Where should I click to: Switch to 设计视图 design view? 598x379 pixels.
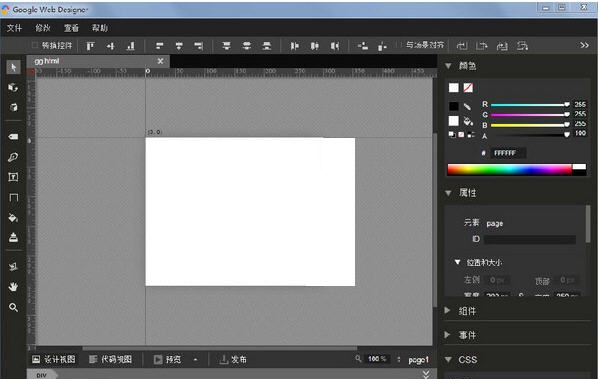[x=54, y=359]
